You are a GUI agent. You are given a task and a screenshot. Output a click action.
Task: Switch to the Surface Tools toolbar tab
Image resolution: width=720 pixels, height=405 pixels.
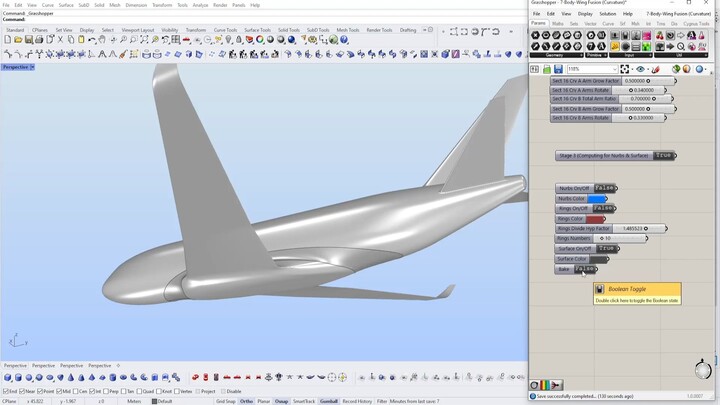coord(257,30)
